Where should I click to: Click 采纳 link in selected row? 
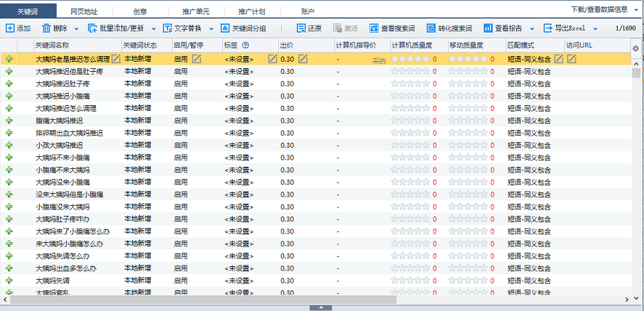pyautogui.click(x=378, y=61)
